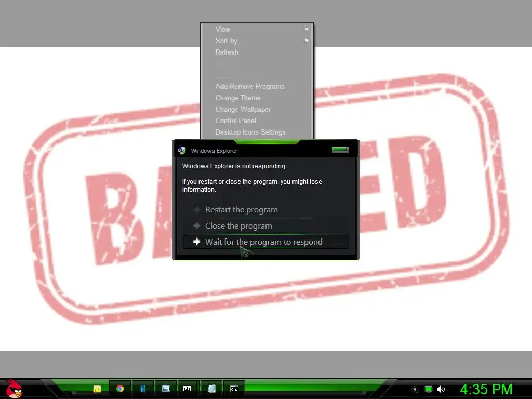The image size is (532, 399).
Task: Expand the Sort by submenu arrow
Action: [307, 41]
